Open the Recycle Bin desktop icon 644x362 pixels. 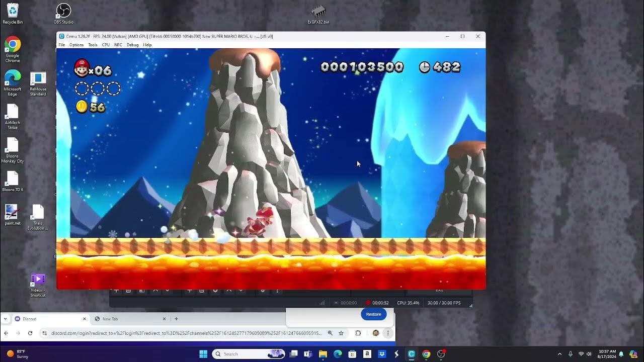point(13,14)
